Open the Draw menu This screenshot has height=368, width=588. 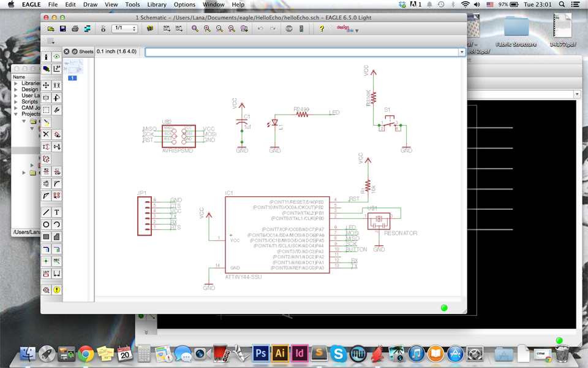(90, 4)
